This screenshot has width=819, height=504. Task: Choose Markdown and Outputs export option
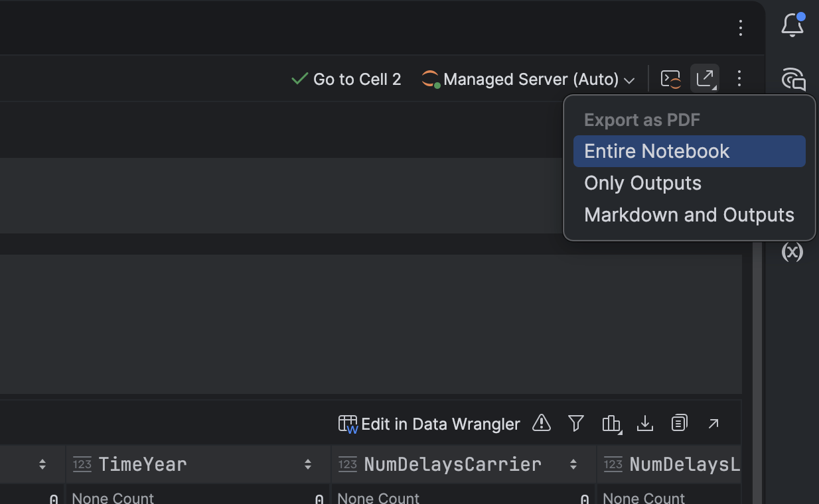(689, 215)
